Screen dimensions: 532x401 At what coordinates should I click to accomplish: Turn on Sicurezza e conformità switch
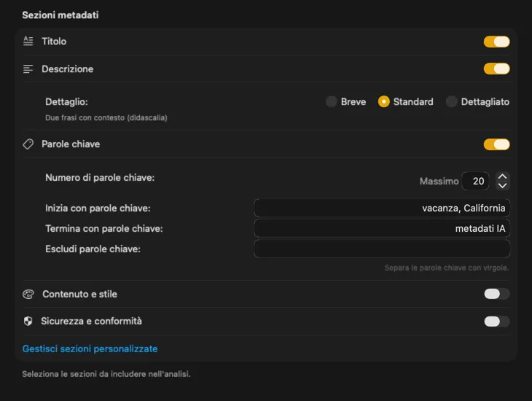[496, 322]
